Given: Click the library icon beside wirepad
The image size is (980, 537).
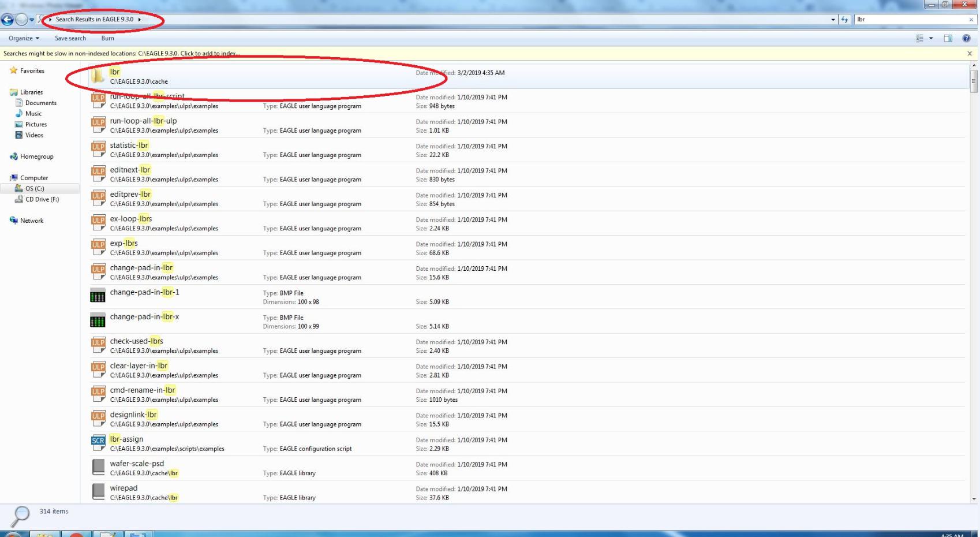Looking at the screenshot, I should 99,491.
